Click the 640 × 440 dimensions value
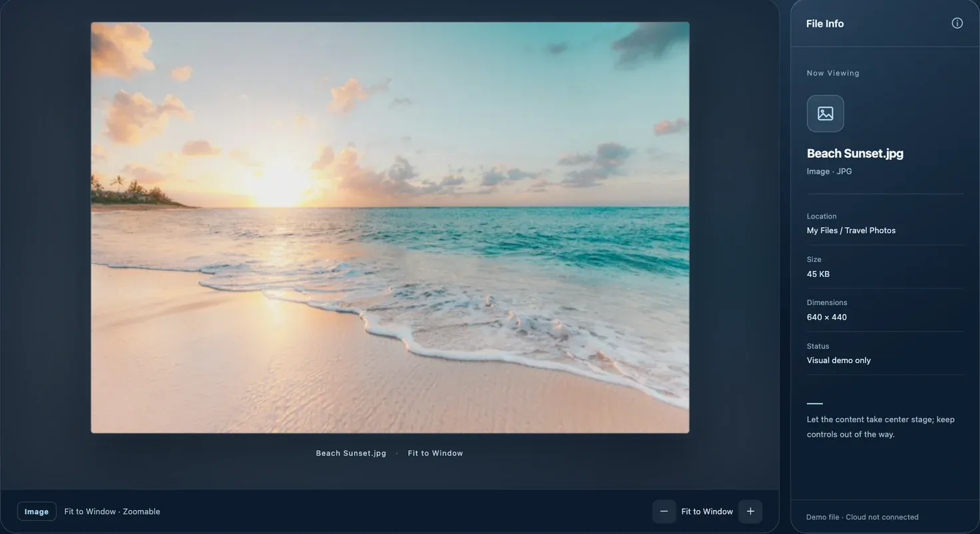The height and width of the screenshot is (534, 980). point(827,317)
